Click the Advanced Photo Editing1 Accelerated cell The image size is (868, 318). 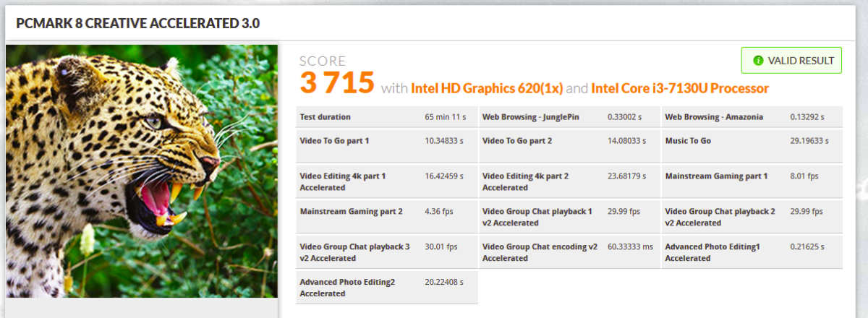(751, 252)
